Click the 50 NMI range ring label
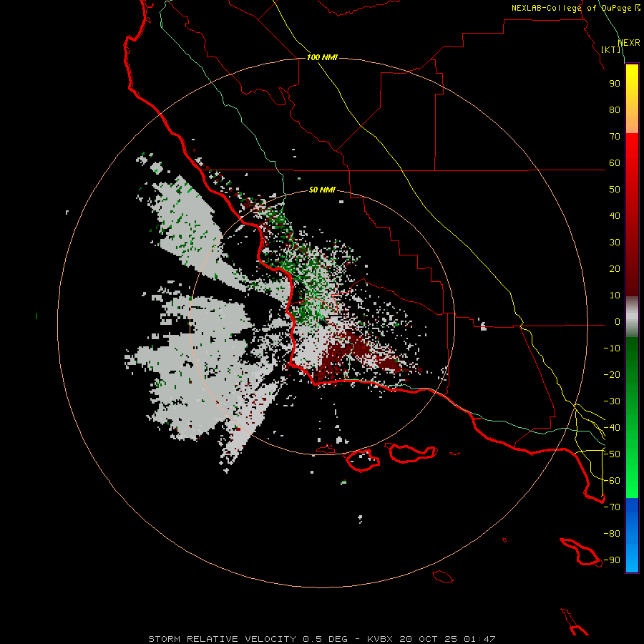The height and width of the screenshot is (644, 644). tap(322, 190)
